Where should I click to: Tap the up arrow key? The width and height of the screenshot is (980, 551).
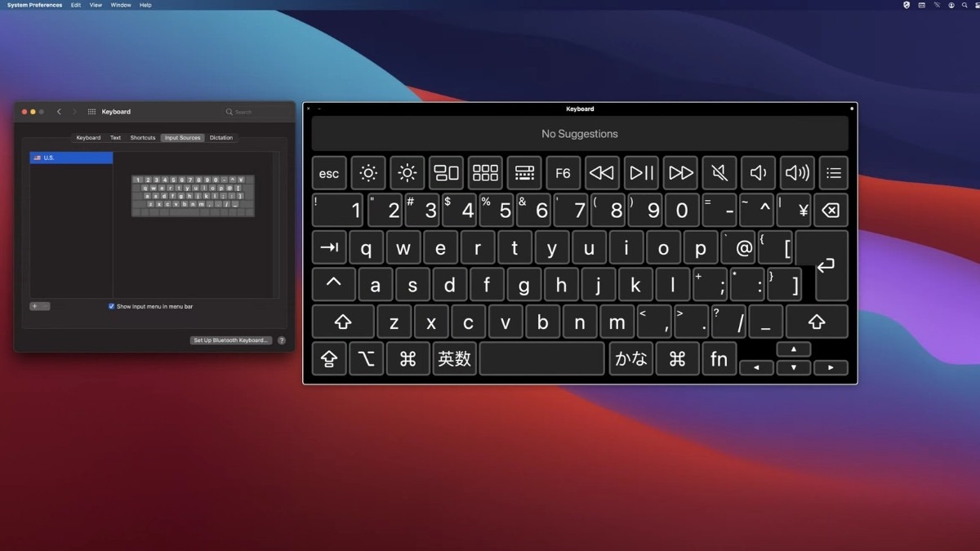793,349
